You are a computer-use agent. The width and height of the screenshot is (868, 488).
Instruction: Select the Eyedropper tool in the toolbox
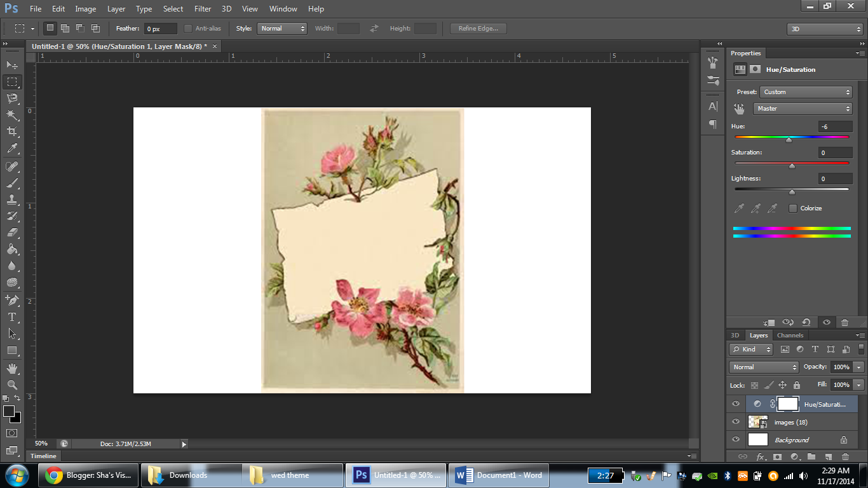coord(12,148)
